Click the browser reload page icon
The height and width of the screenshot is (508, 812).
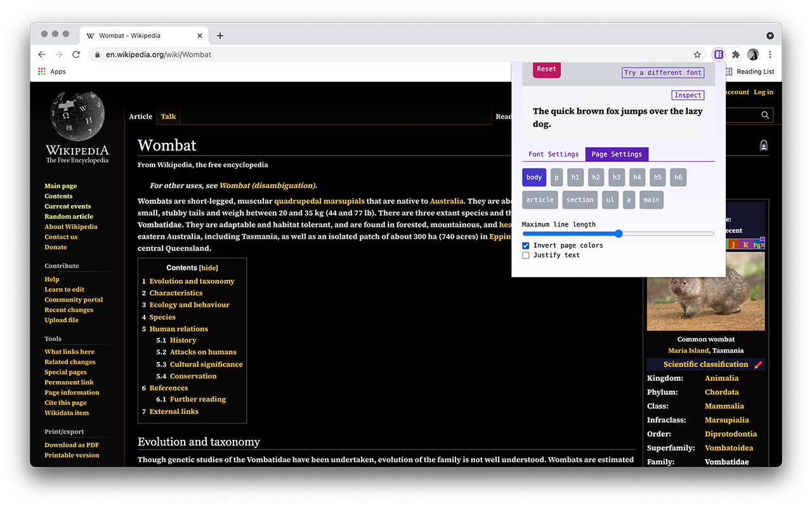tap(76, 55)
